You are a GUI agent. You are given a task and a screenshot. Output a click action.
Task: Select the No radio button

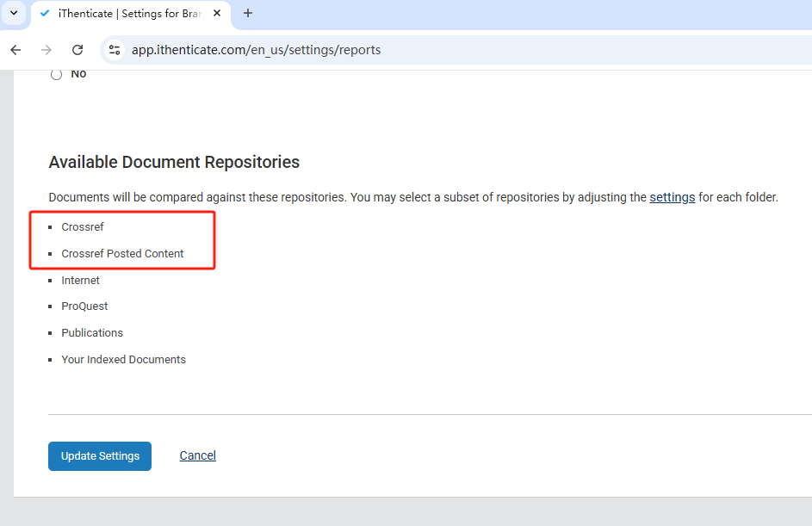[x=57, y=75]
